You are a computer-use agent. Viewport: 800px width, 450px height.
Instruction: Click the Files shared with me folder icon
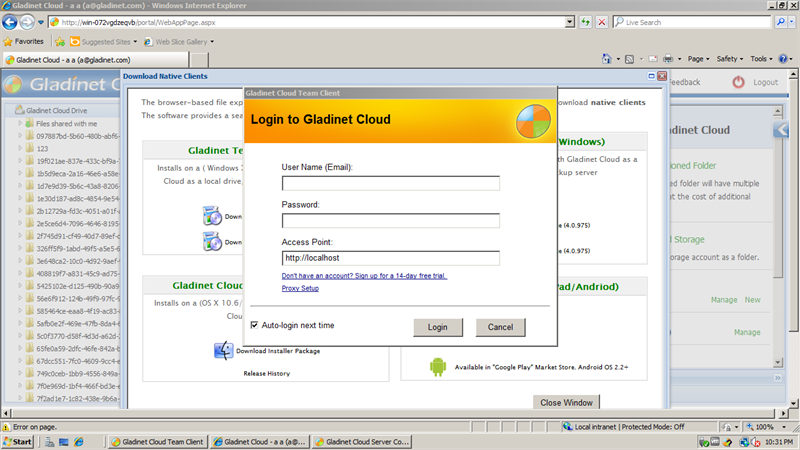[29, 123]
